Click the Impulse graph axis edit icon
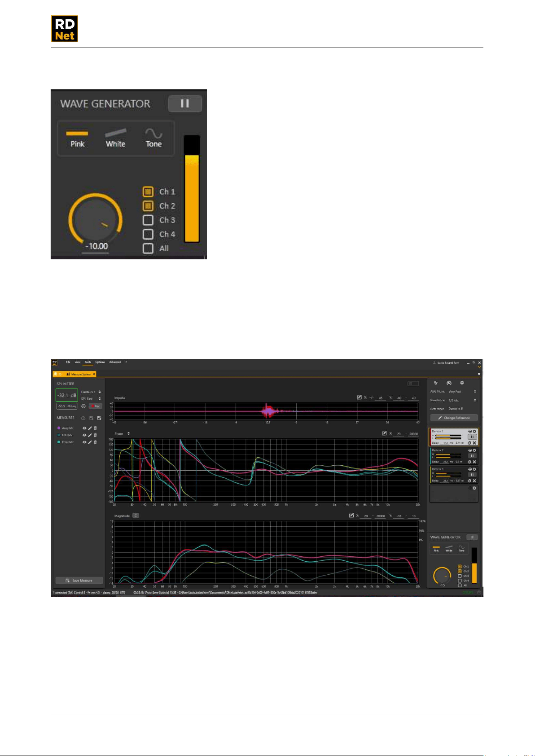Image resolution: width=535 pixels, height=756 pixels. coord(359,398)
